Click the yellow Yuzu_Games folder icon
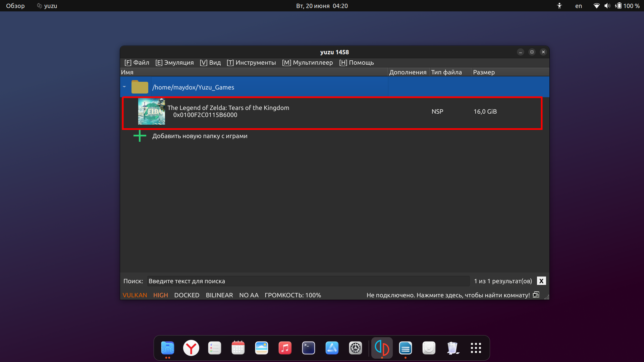 click(x=140, y=87)
